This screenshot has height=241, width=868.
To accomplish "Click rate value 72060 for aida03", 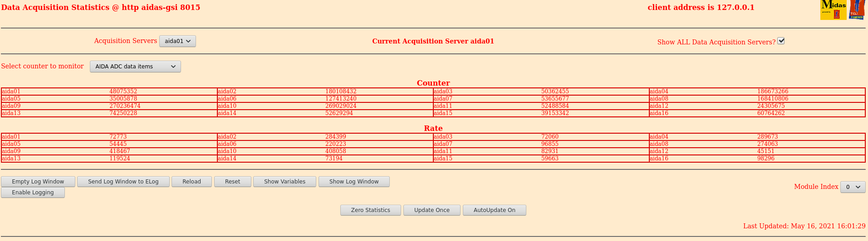I will [550, 137].
